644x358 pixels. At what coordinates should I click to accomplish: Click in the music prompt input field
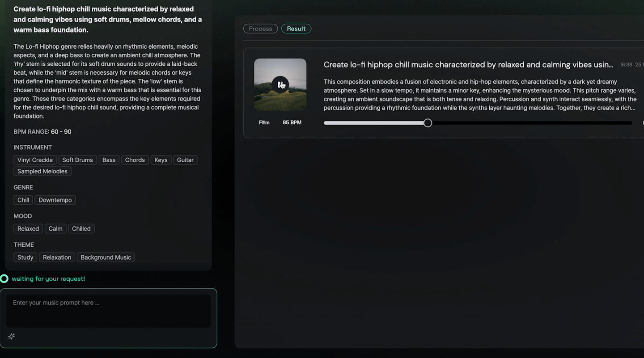click(108, 311)
